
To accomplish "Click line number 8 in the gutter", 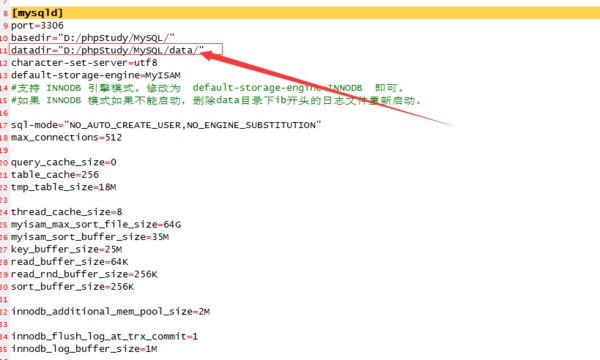I will tap(5, 13).
